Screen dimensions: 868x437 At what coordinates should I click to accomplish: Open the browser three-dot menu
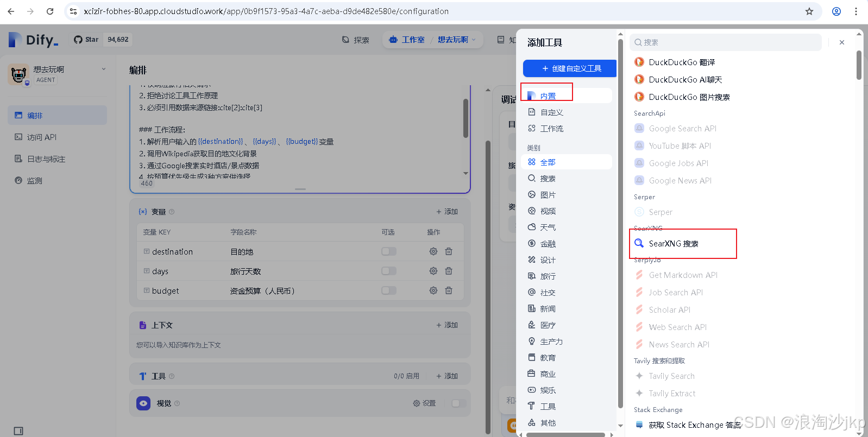(856, 11)
